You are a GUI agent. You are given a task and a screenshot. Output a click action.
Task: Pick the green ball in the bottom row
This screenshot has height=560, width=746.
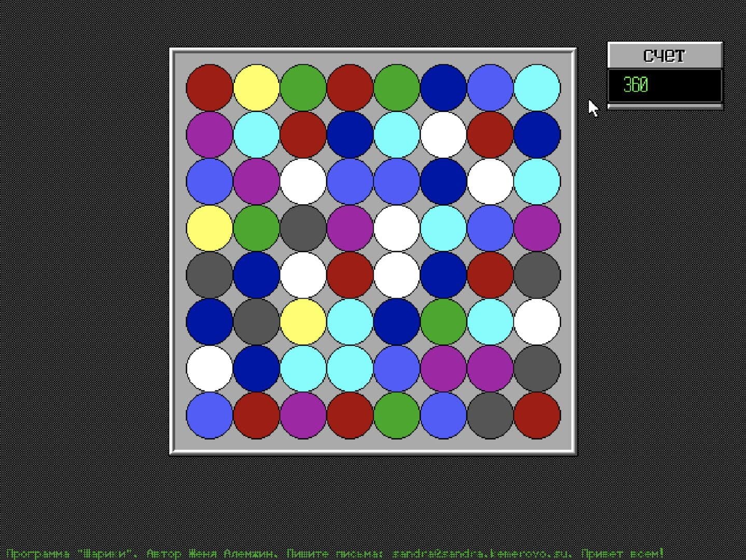[x=397, y=415]
